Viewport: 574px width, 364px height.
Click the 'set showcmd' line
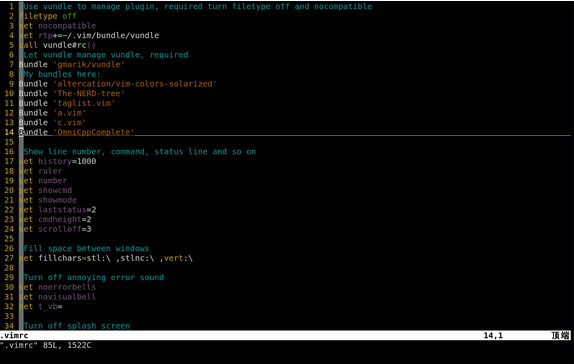45,190
